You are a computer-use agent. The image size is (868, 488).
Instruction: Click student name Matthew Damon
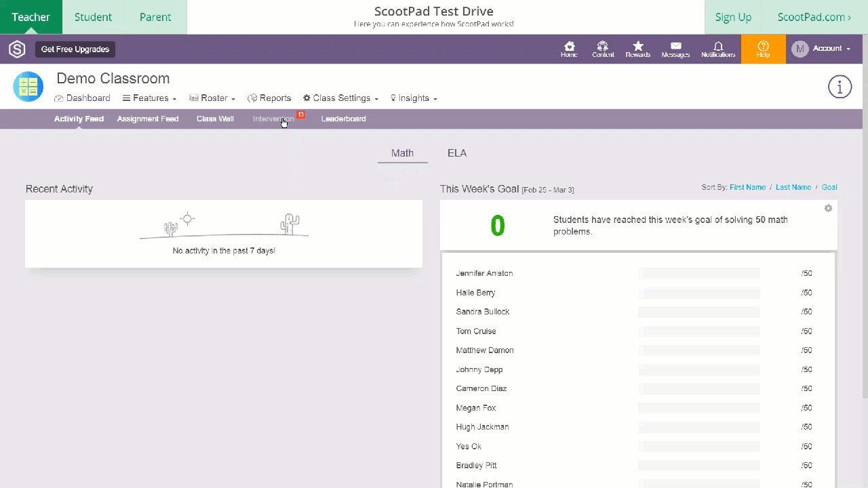(x=485, y=350)
